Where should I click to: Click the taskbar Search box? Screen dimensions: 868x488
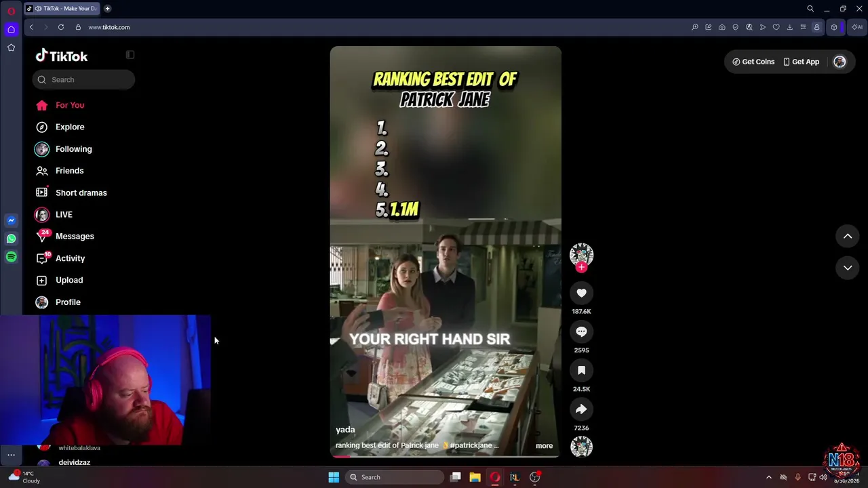tap(395, 477)
